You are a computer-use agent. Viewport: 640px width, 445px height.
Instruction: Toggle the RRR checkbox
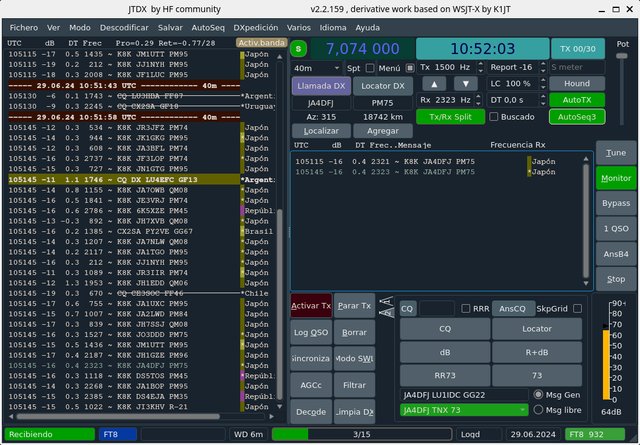click(x=465, y=309)
